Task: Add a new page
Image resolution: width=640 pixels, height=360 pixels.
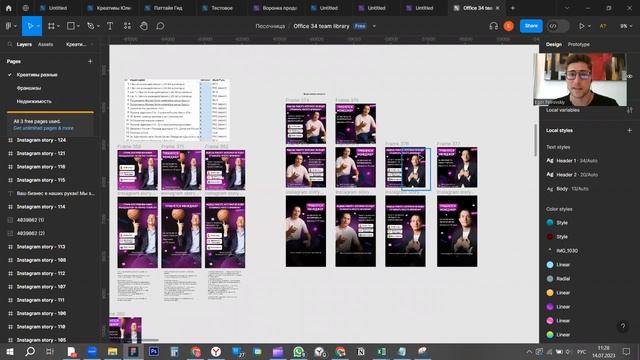Action: point(90,61)
